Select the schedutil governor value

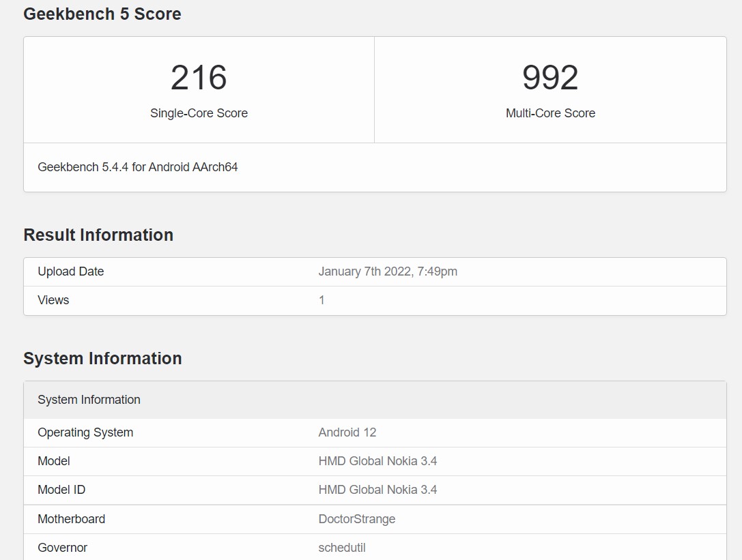click(x=342, y=548)
